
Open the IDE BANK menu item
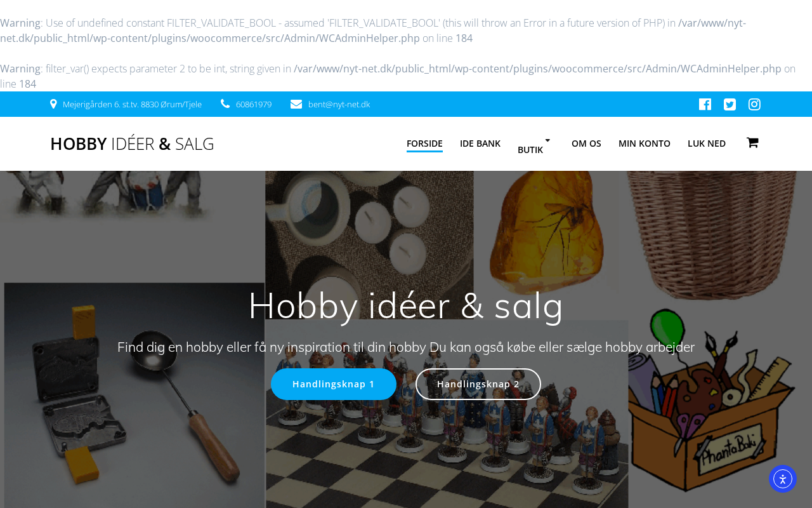[x=480, y=144]
